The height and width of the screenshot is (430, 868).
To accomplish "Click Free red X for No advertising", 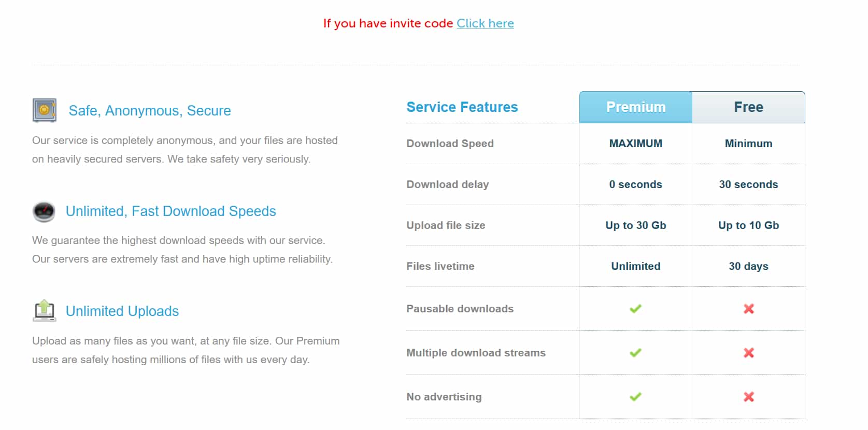I will pyautogui.click(x=749, y=397).
